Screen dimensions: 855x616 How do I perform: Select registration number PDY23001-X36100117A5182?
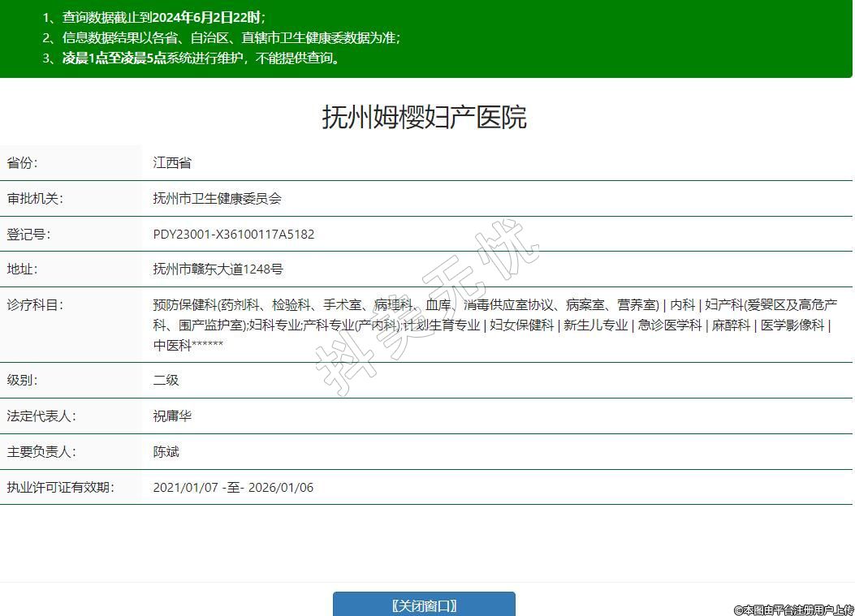234,234
